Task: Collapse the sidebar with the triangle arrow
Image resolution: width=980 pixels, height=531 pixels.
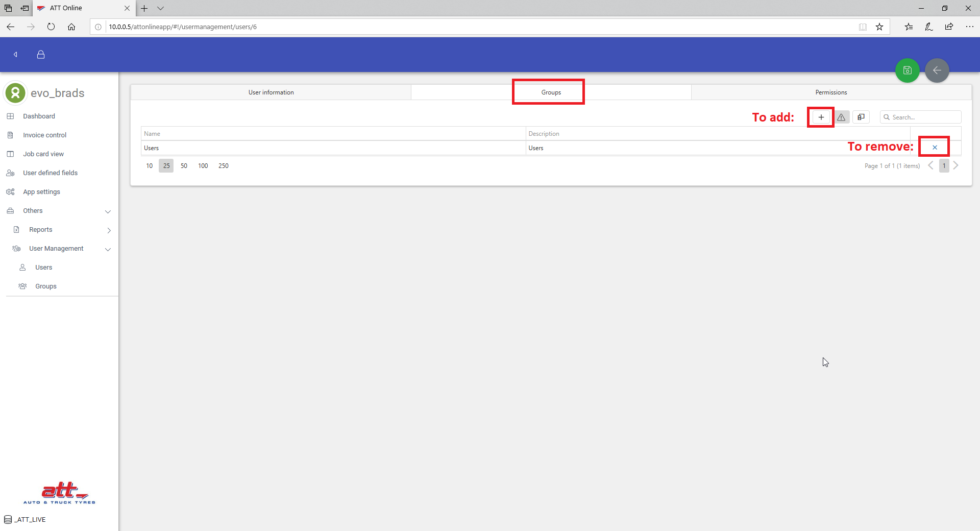Action: tap(16, 55)
